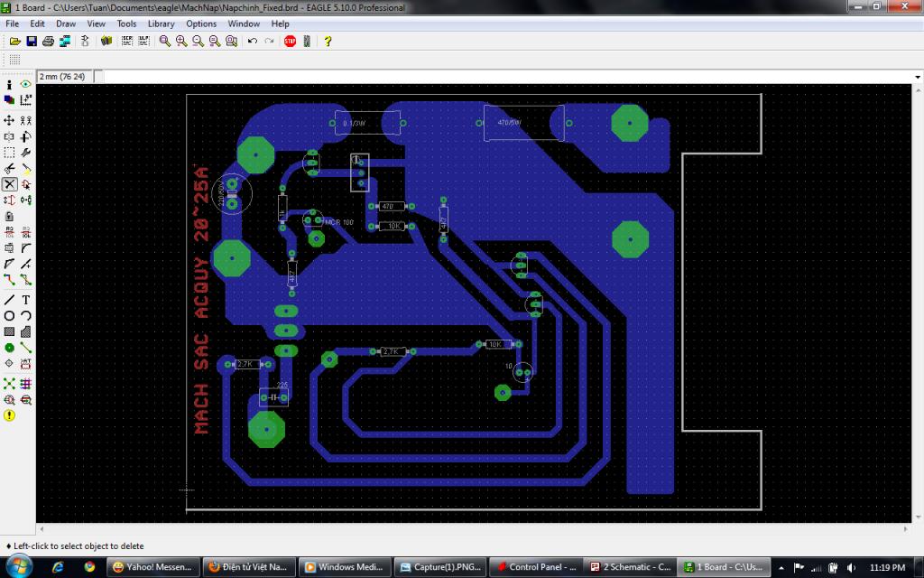The height and width of the screenshot is (578, 924).
Task: Toggle the Show (eye) tool
Action: [x=26, y=84]
